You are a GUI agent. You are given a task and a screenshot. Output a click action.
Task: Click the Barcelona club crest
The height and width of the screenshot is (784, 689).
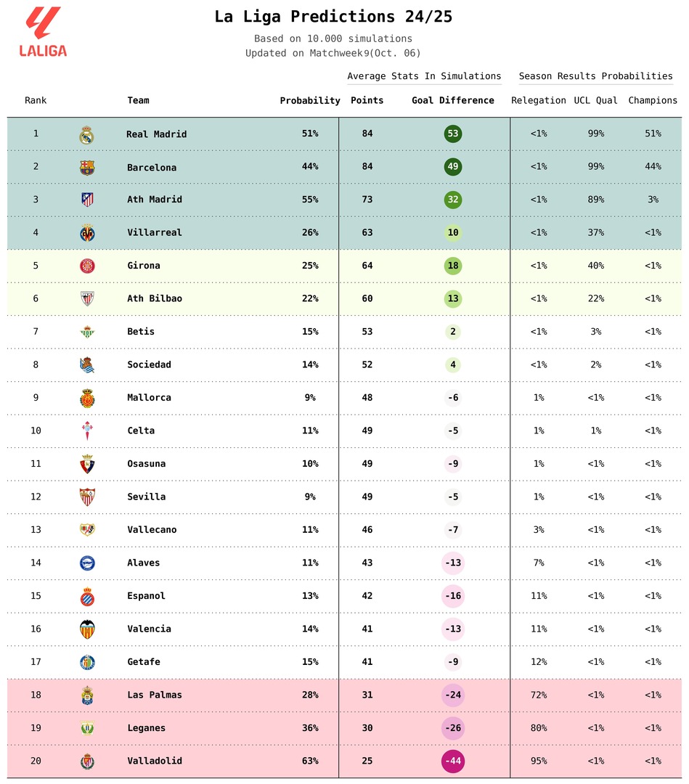coord(87,167)
